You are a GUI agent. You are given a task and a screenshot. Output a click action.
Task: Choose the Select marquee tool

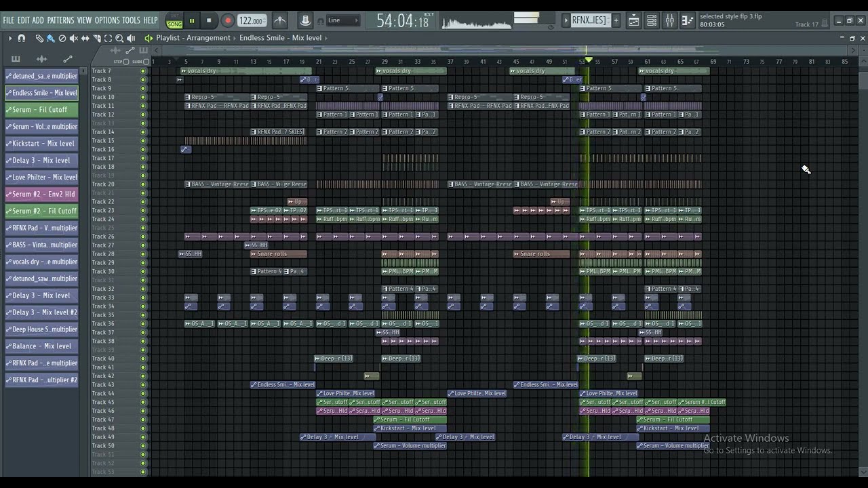coord(108,39)
